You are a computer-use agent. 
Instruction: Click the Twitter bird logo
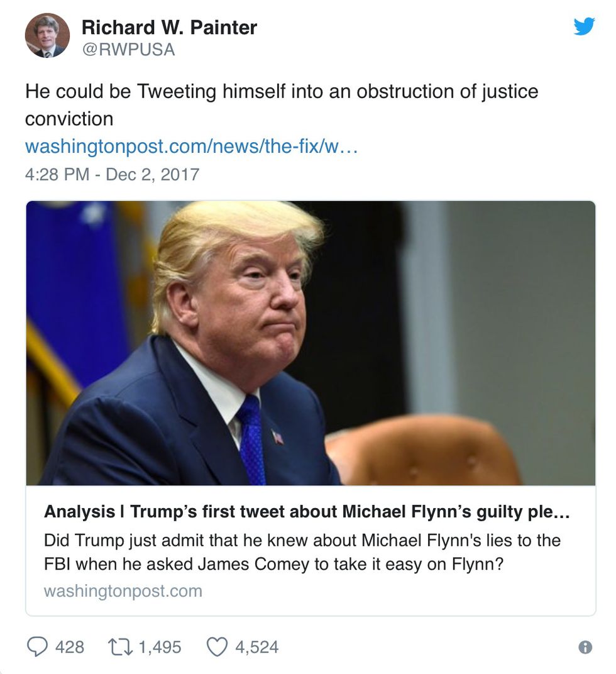click(x=584, y=26)
